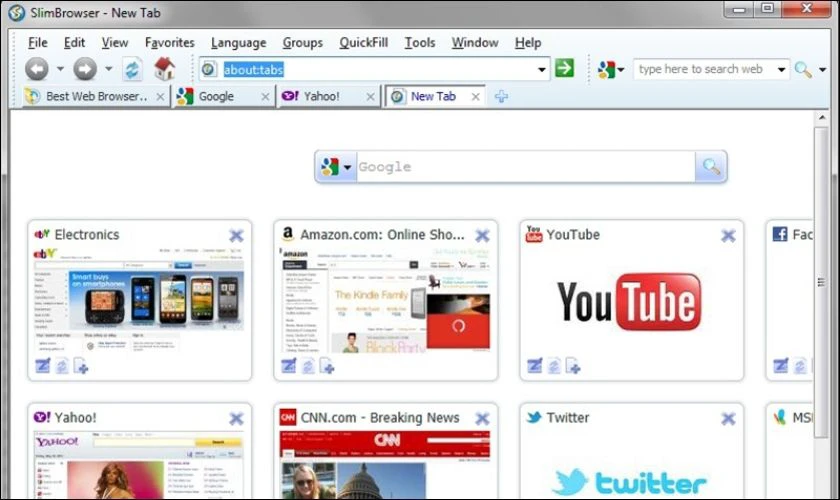Click add page icon on YouTube tile

point(573,366)
